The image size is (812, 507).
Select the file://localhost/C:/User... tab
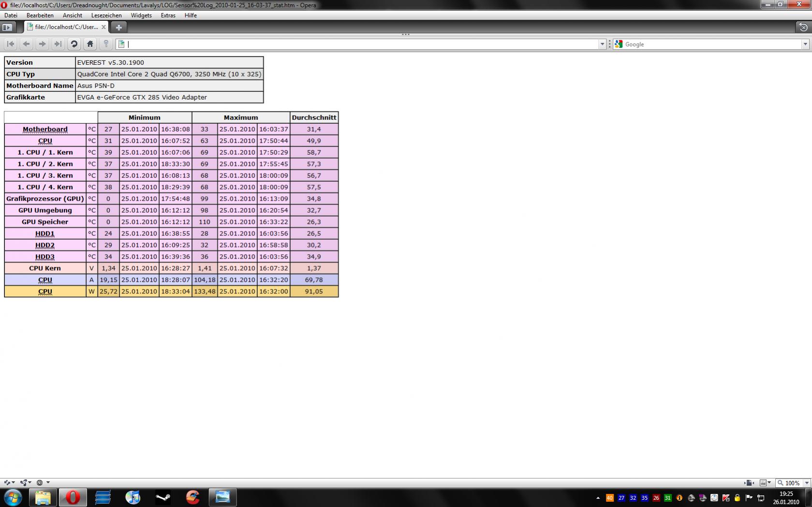(x=67, y=27)
